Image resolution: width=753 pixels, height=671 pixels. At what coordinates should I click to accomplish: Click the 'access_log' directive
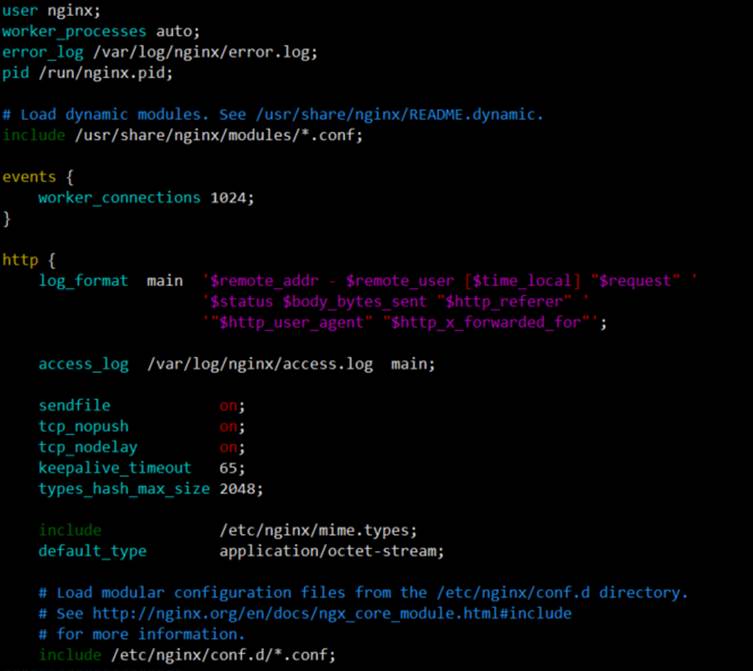pyautogui.click(x=83, y=364)
